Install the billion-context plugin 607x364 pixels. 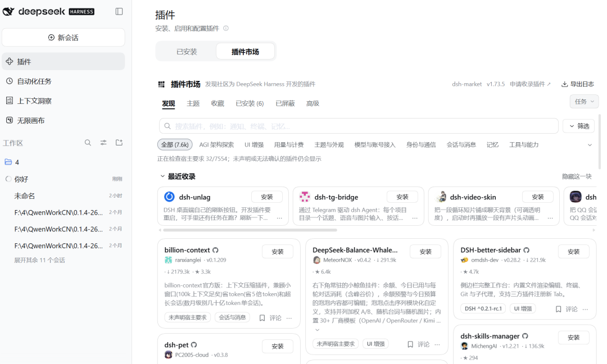click(x=278, y=252)
